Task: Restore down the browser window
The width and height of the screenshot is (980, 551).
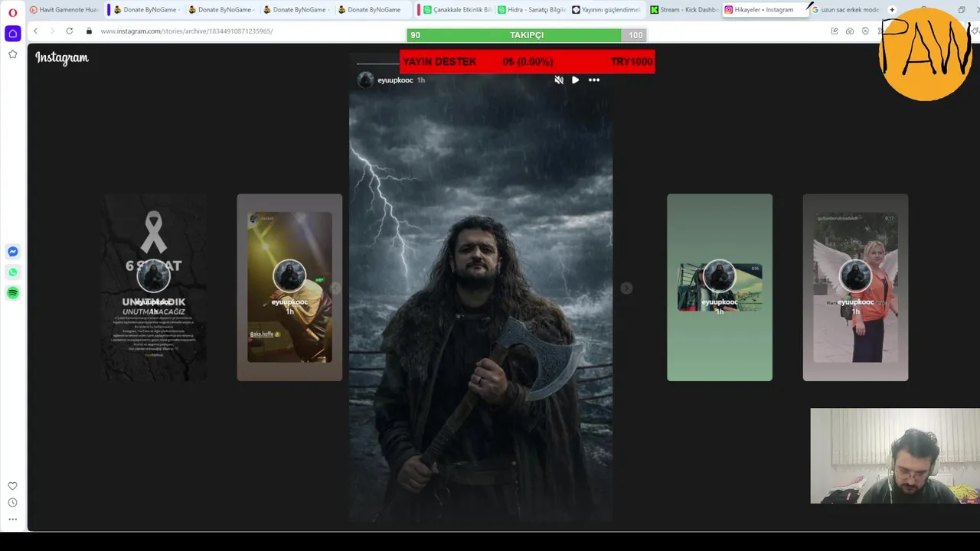Action: (x=962, y=10)
